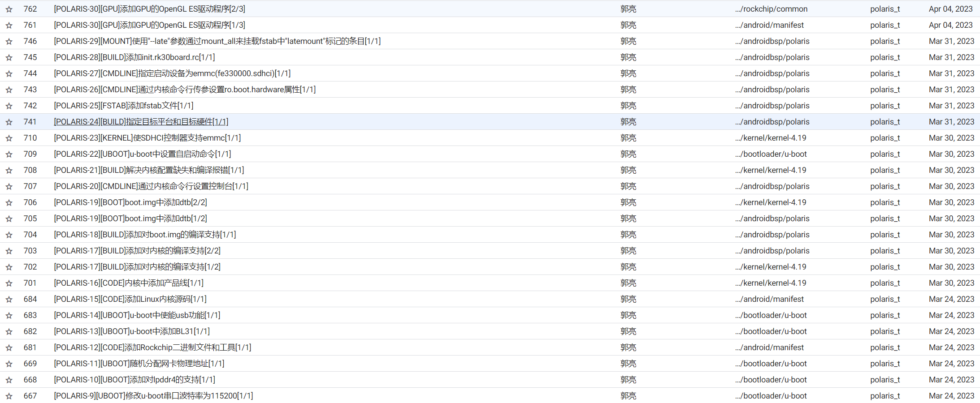The image size is (980, 403).
Task: Toggle the star icon for change 704
Action: click(9, 235)
